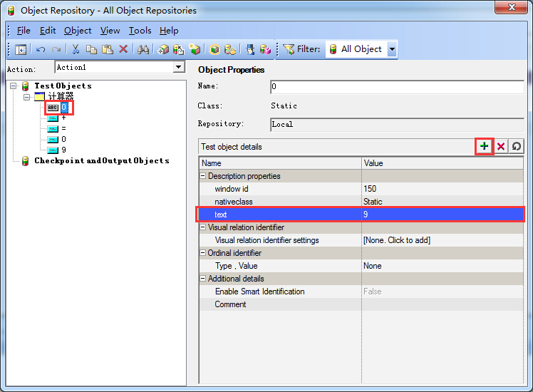Viewport: 533px width, 392px height.
Task: Open the Tools menu
Action: (140, 31)
